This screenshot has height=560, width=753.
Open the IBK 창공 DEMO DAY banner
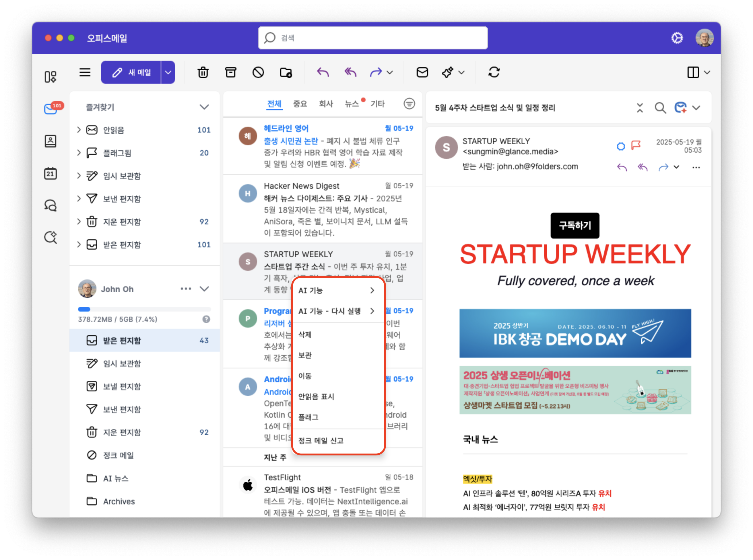[x=575, y=333]
